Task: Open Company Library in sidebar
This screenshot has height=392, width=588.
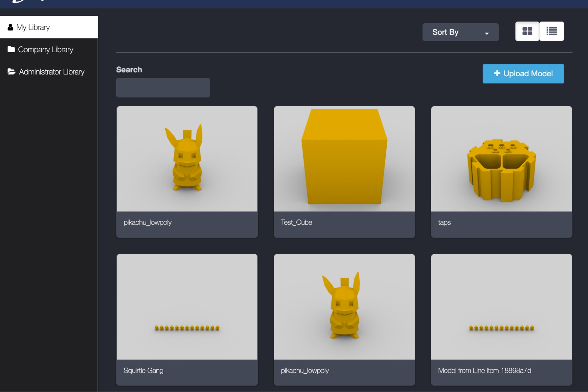Action: [49, 49]
